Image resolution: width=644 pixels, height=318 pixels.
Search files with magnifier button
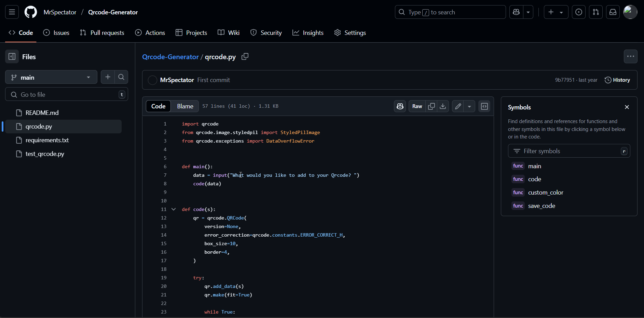tap(121, 77)
